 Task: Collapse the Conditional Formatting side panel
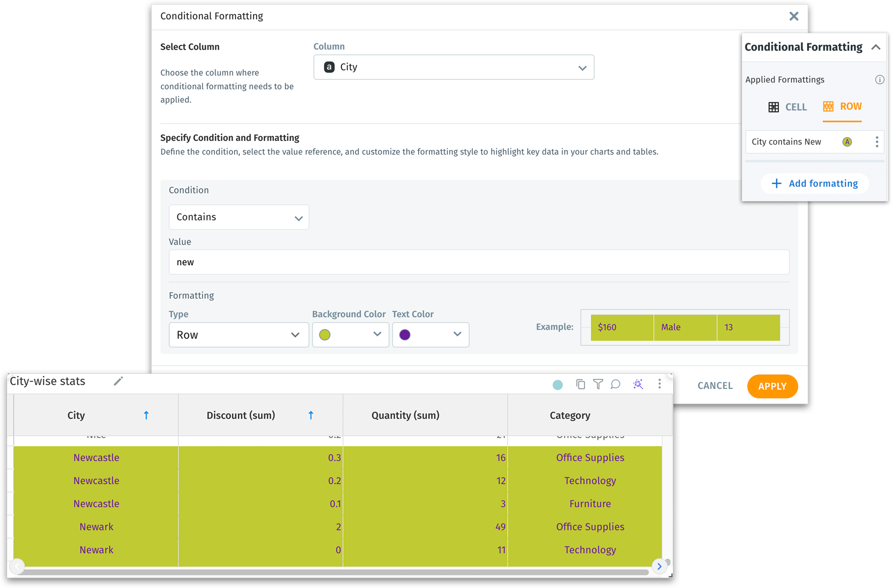coord(875,47)
